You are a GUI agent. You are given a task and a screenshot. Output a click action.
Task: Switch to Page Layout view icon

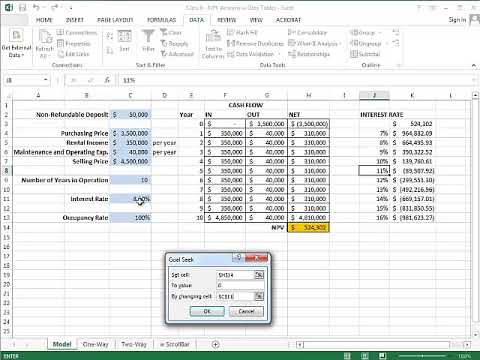(x=365, y=356)
